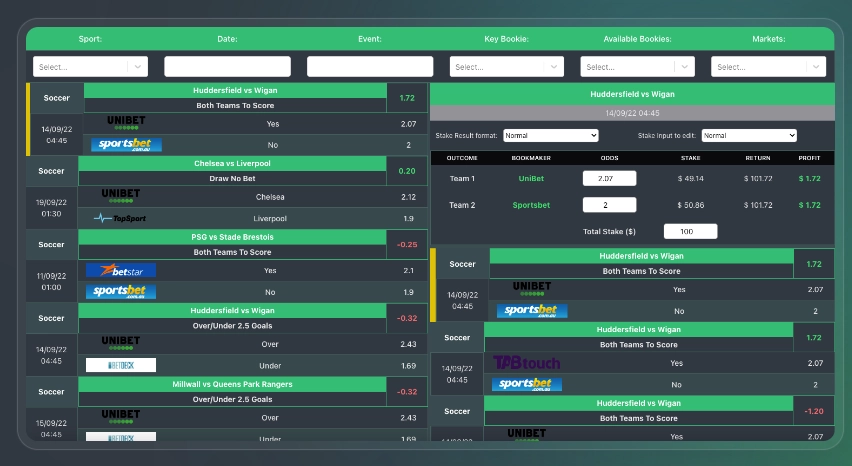
Task: Click the Sportsbet logo below Betstar
Action: click(x=121, y=292)
